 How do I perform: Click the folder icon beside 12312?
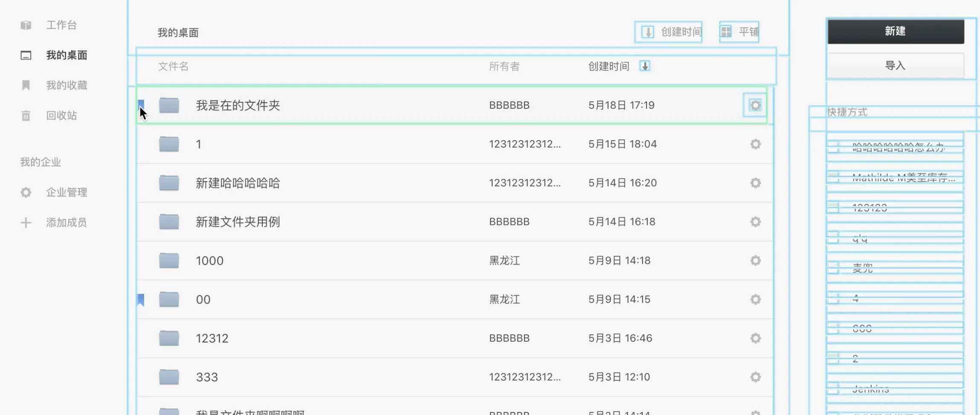click(x=169, y=338)
